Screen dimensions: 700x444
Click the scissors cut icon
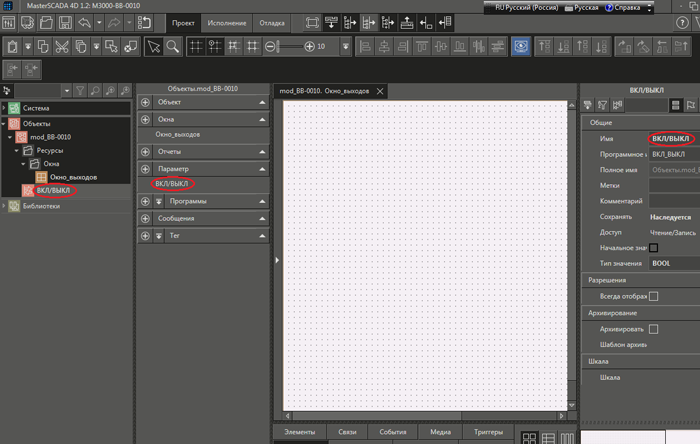(x=63, y=46)
